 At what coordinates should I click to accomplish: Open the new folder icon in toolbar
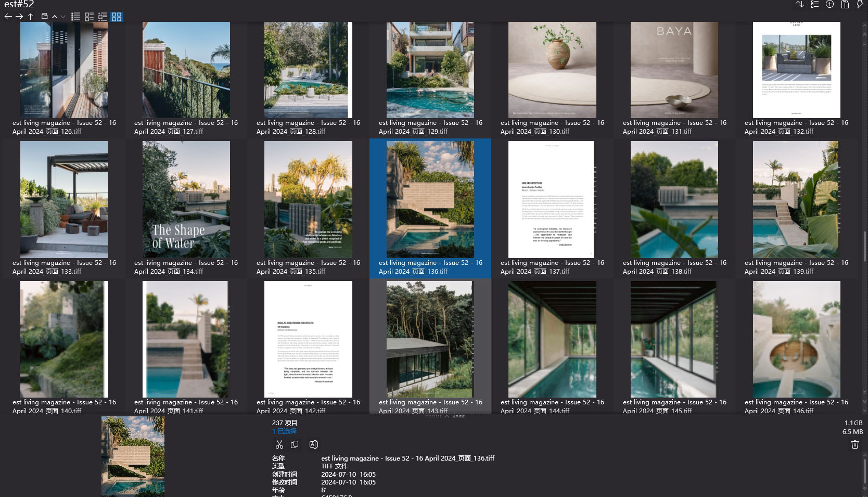[x=45, y=16]
